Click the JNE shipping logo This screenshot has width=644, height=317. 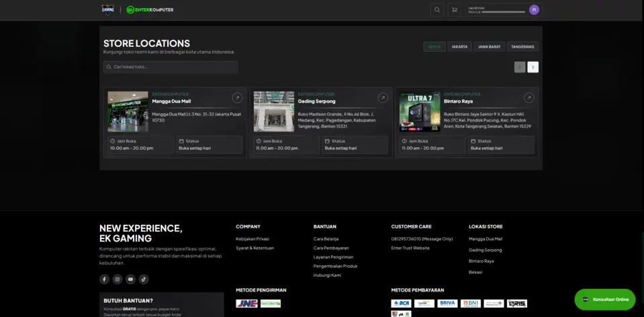[x=247, y=304]
